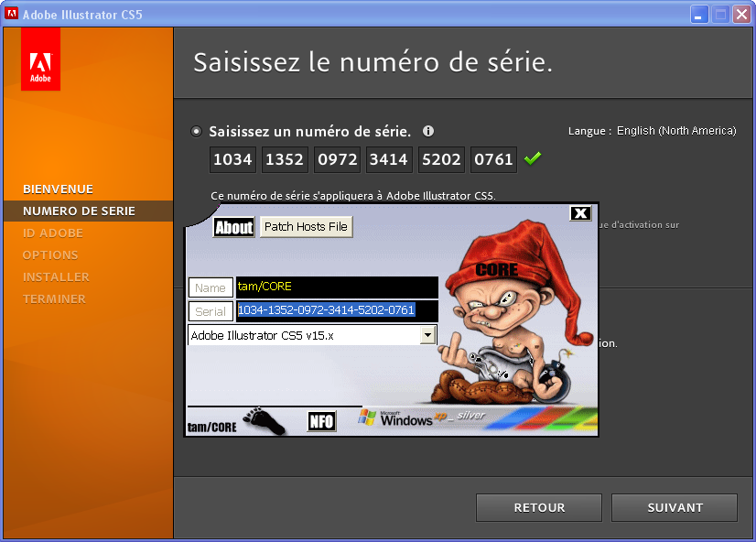Image resolution: width=756 pixels, height=542 pixels.
Task: Minimize the Adobe Illustrator CS5 window
Action: (698, 15)
